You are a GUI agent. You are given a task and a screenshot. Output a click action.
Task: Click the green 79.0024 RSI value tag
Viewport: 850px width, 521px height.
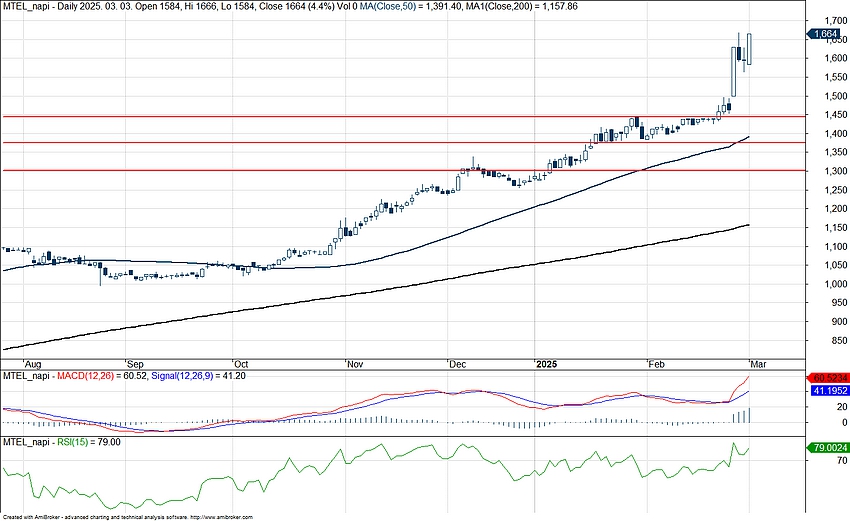coord(827,448)
